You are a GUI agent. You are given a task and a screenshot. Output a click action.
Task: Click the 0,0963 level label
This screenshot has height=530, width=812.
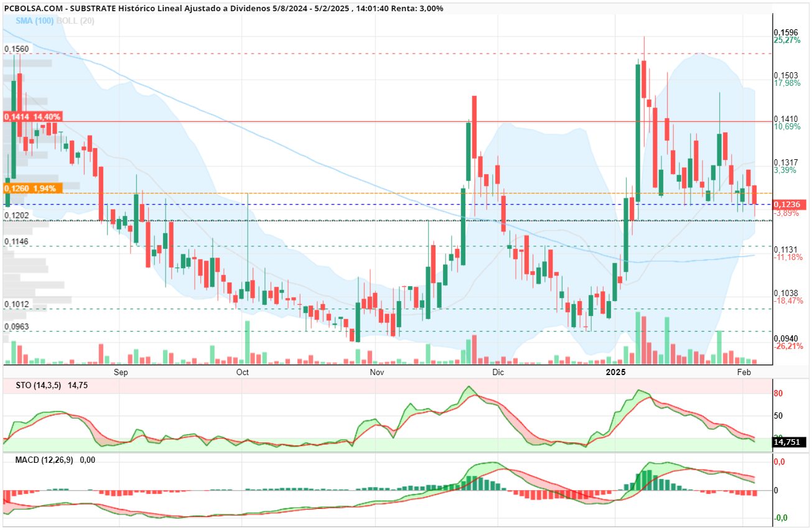click(x=16, y=327)
